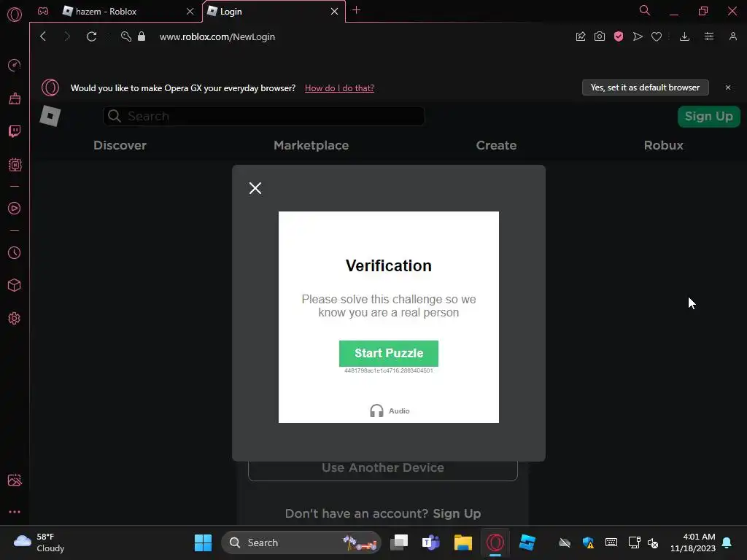
Task: Click the green Sign Up button
Action: tap(708, 116)
